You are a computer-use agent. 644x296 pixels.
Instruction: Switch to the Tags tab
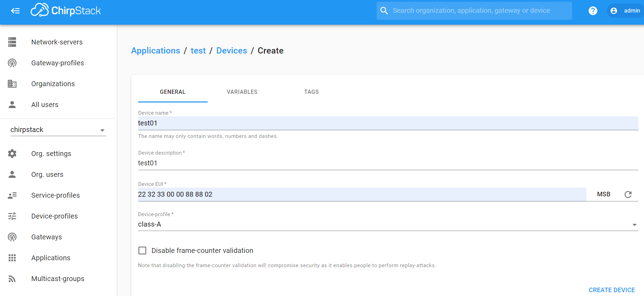point(311,92)
